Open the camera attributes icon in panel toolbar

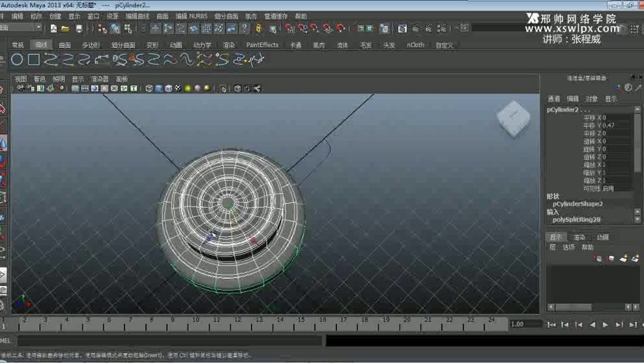(28, 88)
